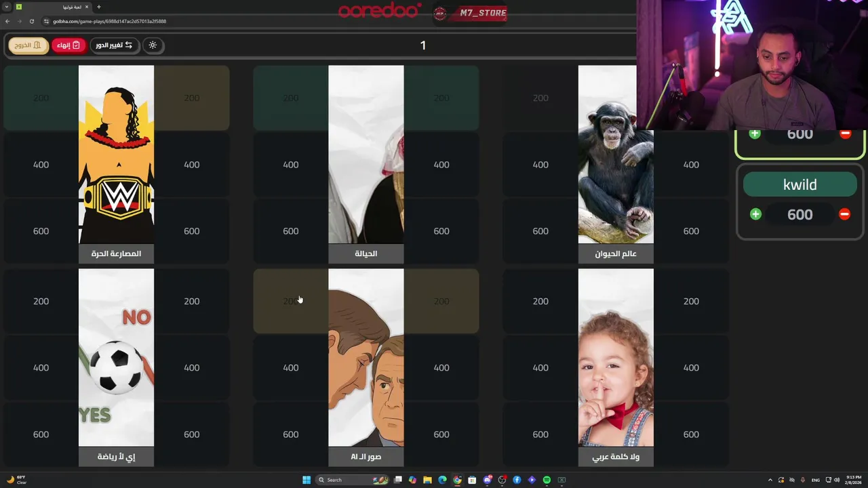Pick 400 left of the wrestling category
The image size is (868, 488).
[x=41, y=165]
